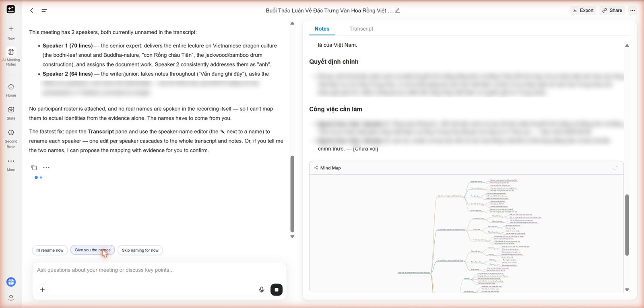644x308 pixels.
Task: Click the app logo in the sidebar
Action: click(x=11, y=9)
